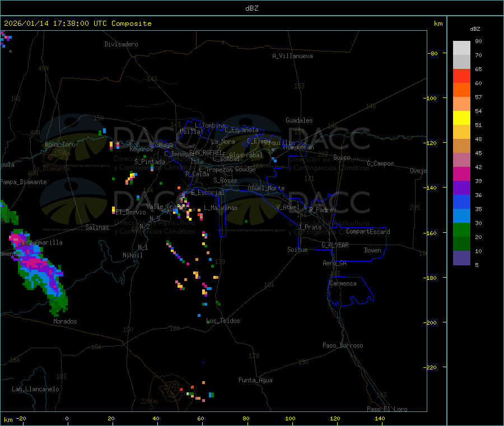Click the J_Prats location label
This screenshot has height=426, width=504.
click(310, 227)
